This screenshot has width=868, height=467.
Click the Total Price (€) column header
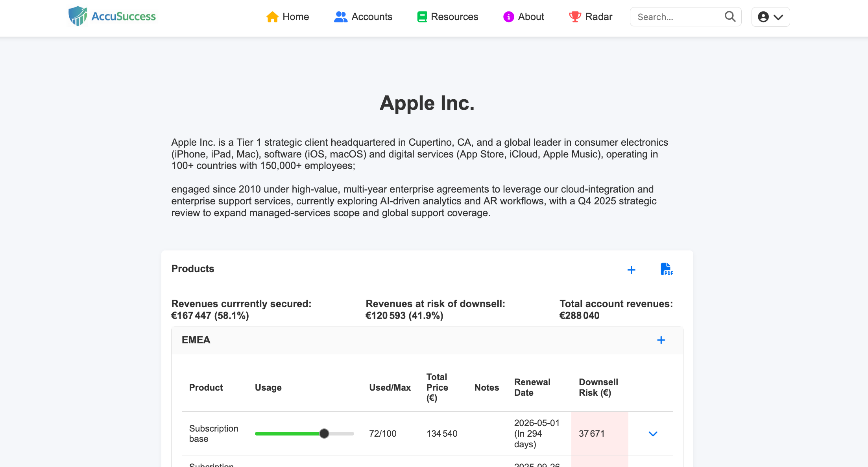437,387
